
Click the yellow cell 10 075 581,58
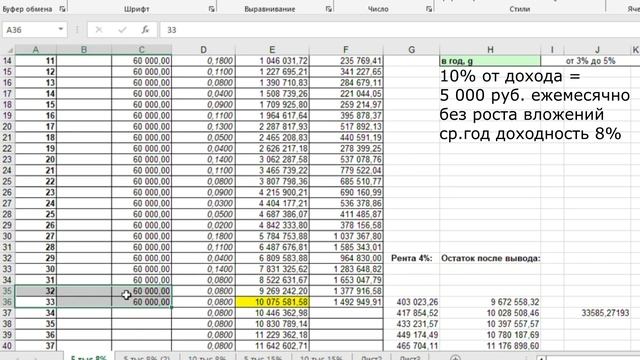pyautogui.click(x=272, y=302)
